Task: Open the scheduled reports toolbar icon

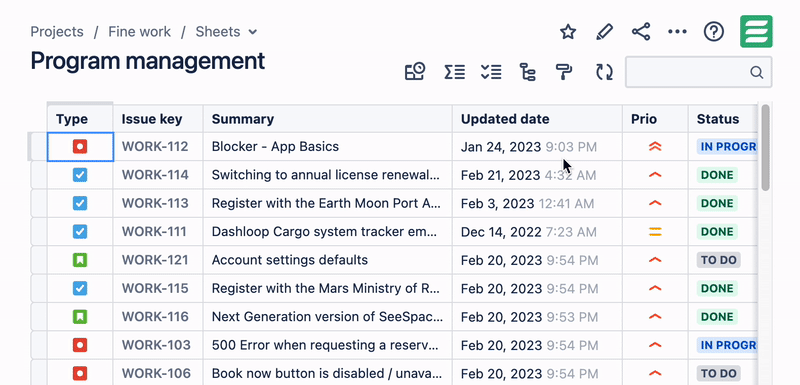Action: click(x=415, y=72)
